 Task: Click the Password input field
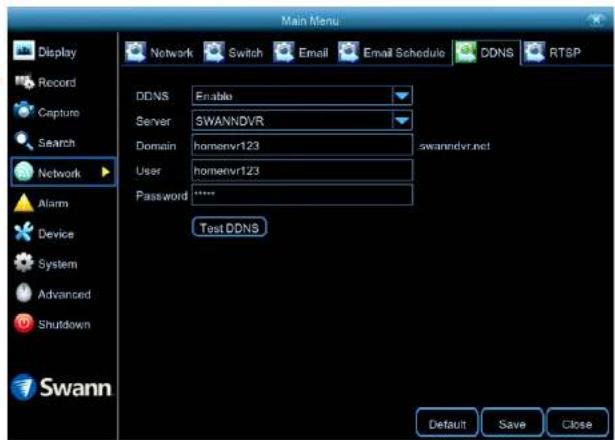pos(302,195)
